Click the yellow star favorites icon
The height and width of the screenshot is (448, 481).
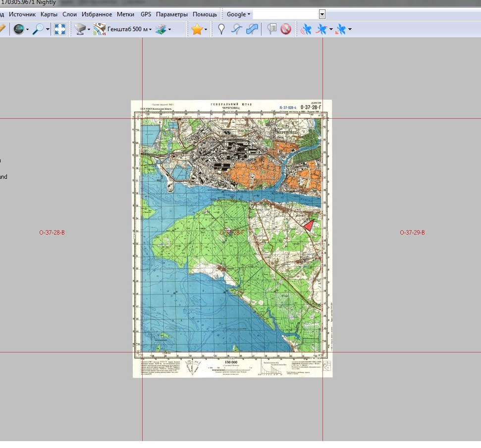(197, 30)
